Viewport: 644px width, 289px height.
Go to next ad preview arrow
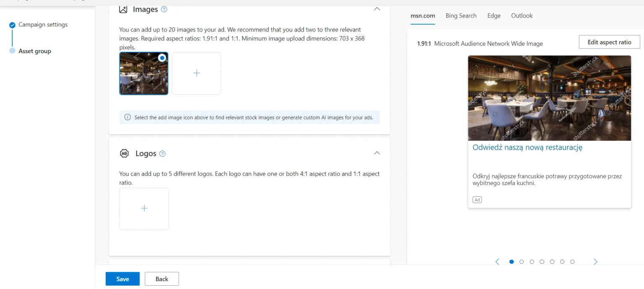[x=595, y=262]
